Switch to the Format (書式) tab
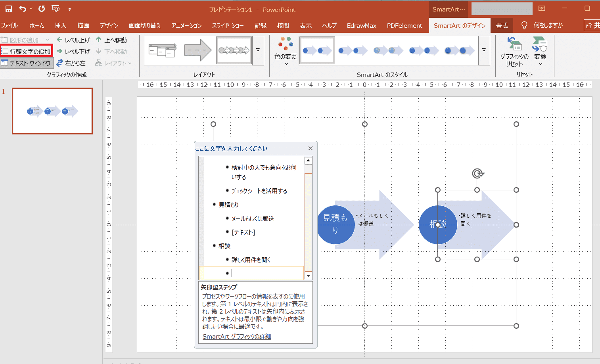 (x=502, y=25)
